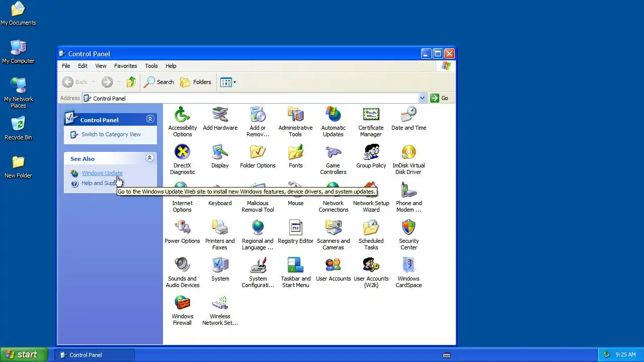Open ImDisk Virtual Disk Driver icon

[x=409, y=152]
